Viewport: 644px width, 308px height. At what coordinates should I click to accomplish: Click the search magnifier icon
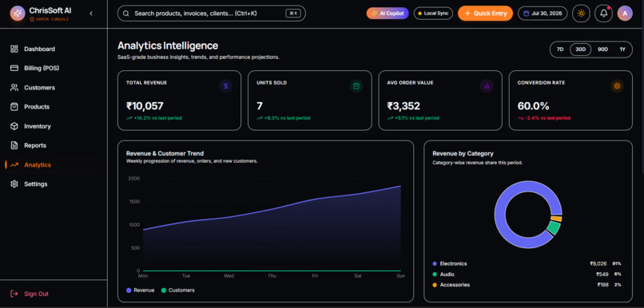click(126, 14)
